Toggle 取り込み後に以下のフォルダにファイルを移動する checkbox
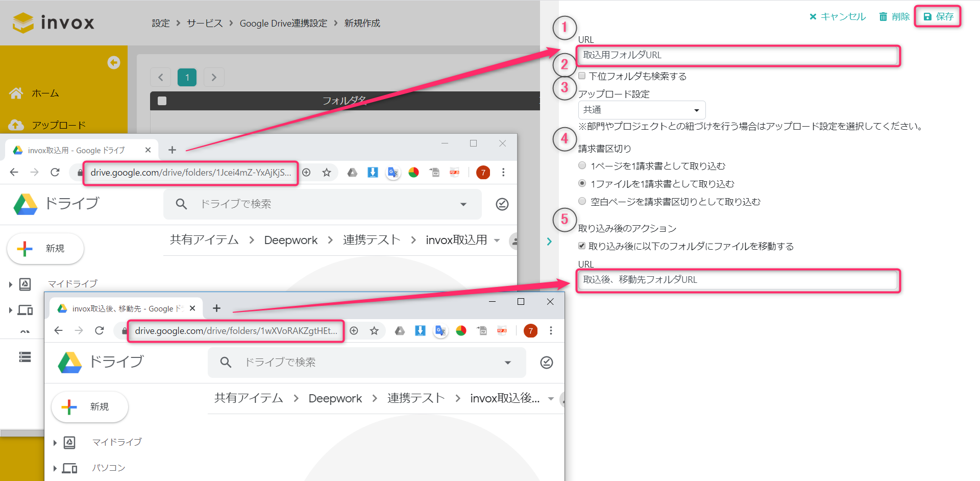The height and width of the screenshot is (481, 980). (x=582, y=246)
